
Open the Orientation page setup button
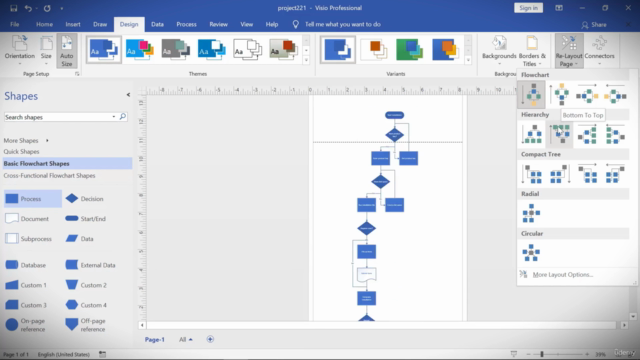point(20,51)
